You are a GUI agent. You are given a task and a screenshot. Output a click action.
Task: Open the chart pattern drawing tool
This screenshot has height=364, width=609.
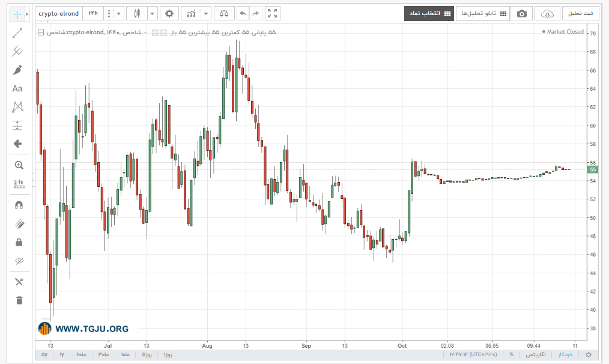(x=17, y=107)
